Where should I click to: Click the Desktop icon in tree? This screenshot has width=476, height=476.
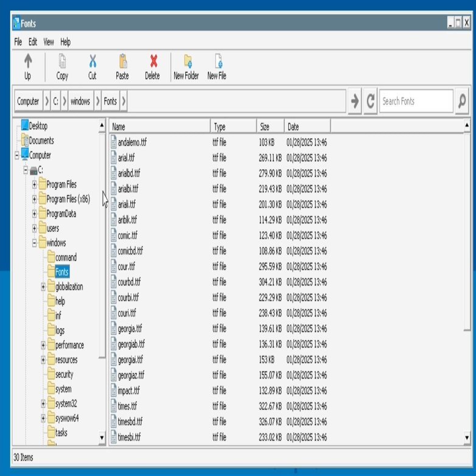click(x=24, y=125)
